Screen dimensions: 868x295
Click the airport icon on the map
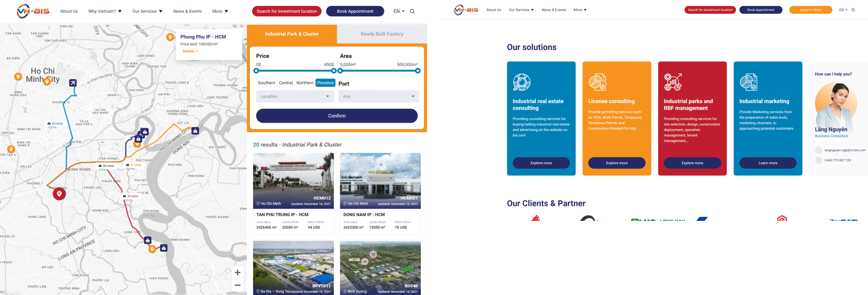[73, 83]
